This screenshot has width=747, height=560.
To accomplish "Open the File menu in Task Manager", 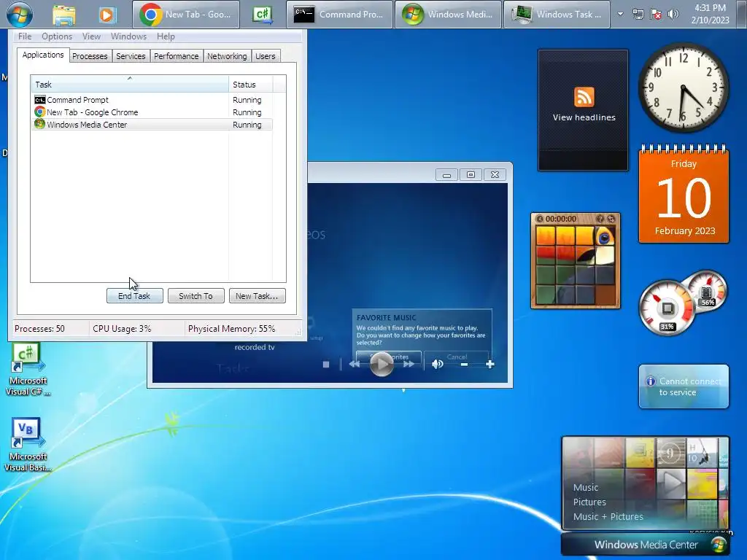I will (x=25, y=36).
